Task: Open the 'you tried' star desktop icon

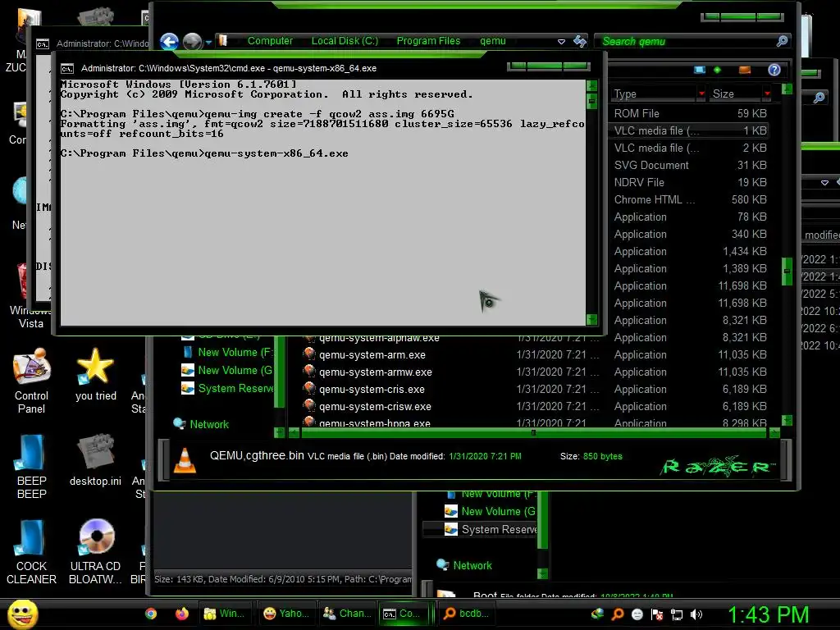Action: tap(95, 374)
